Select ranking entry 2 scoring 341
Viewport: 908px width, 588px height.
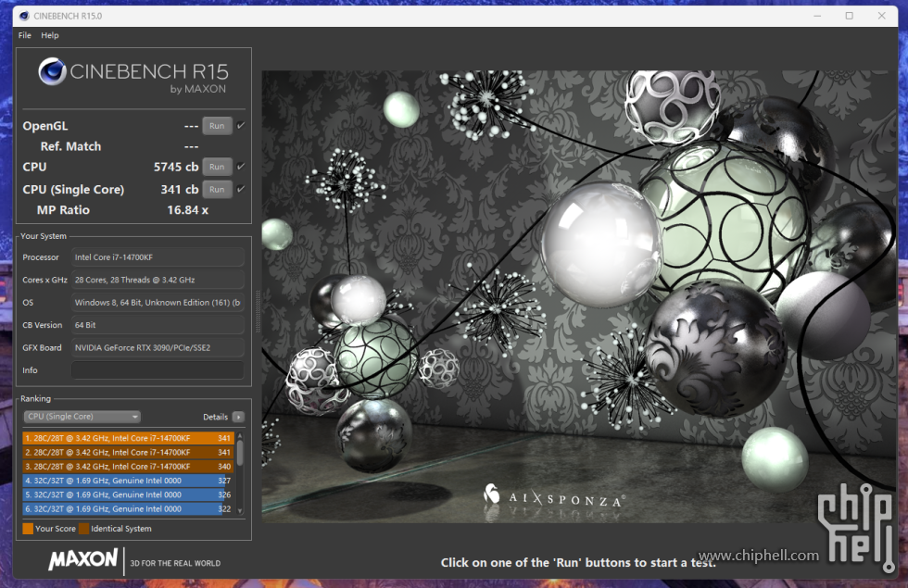pyautogui.click(x=128, y=452)
